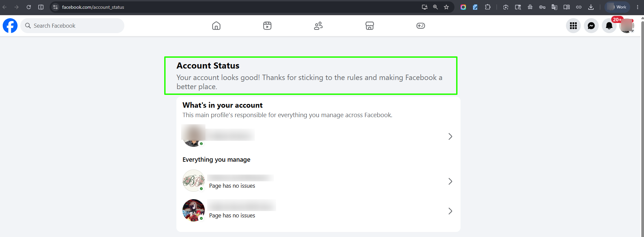Click the Google Translate icon
Viewport: 644px width, 237px height.
pos(554,7)
